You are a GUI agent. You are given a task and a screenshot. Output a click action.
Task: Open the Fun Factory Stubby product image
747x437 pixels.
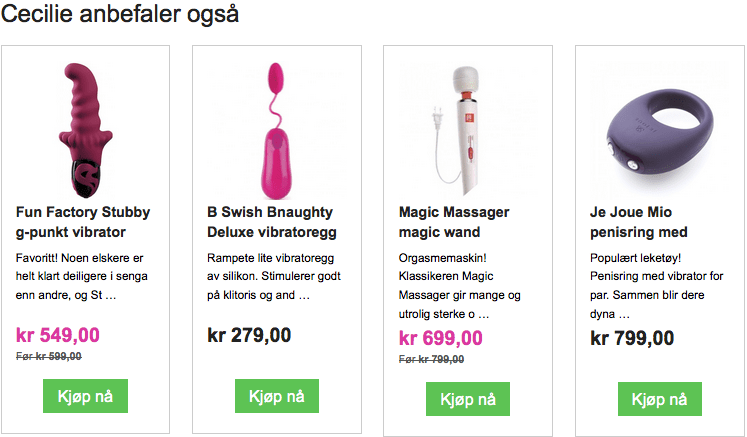[x=85, y=130]
